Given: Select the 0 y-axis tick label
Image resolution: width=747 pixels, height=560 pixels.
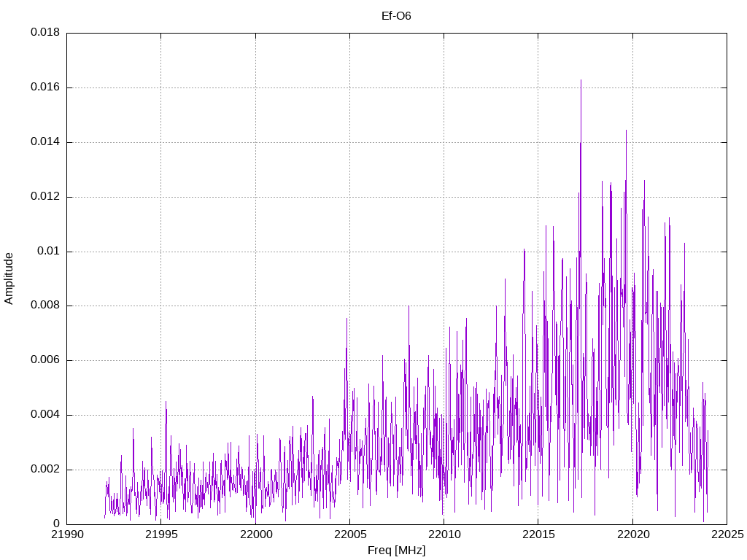Looking at the screenshot, I should [57, 524].
